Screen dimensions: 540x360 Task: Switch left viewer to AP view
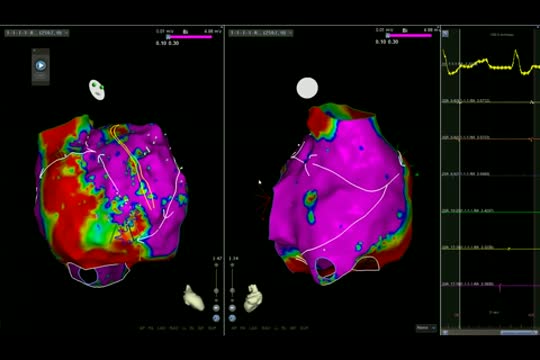click(x=142, y=328)
